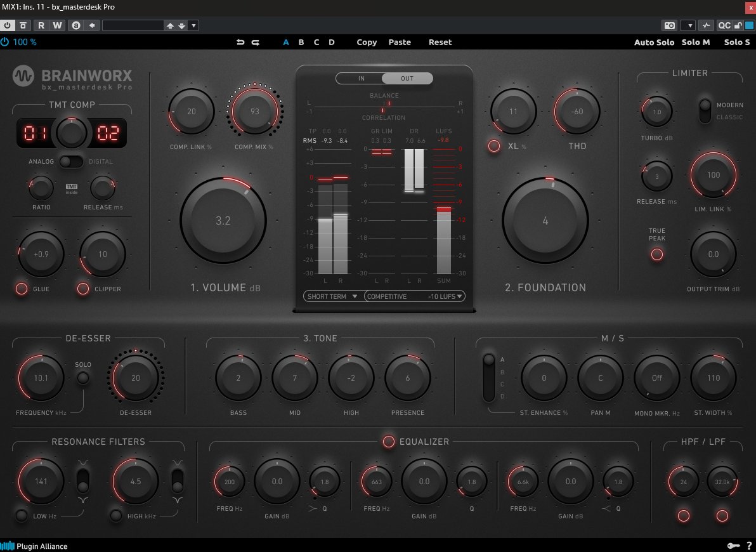This screenshot has width=756, height=552.
Task: Select settings bank A
Action: click(x=286, y=43)
